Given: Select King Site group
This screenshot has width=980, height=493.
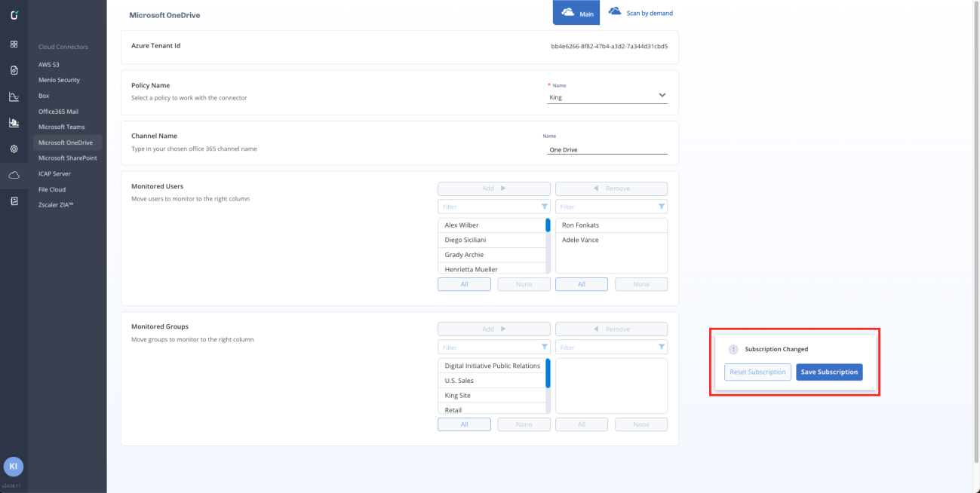Looking at the screenshot, I should (491, 395).
